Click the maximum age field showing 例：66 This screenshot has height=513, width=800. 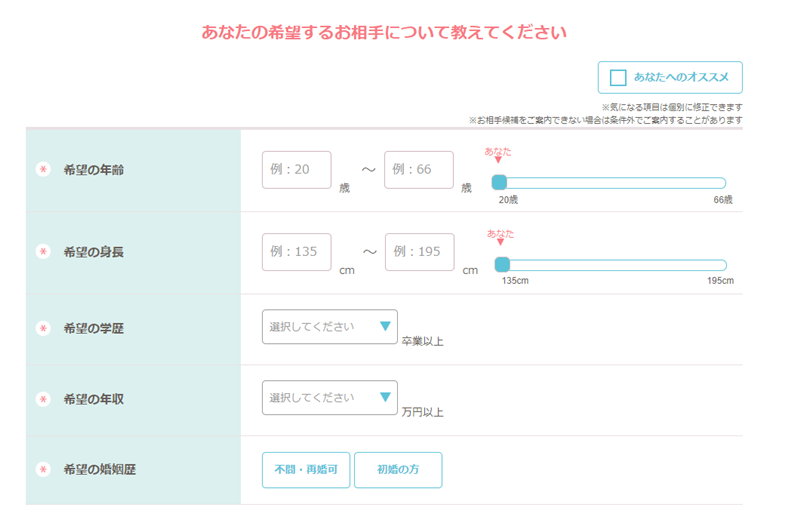click(x=418, y=170)
